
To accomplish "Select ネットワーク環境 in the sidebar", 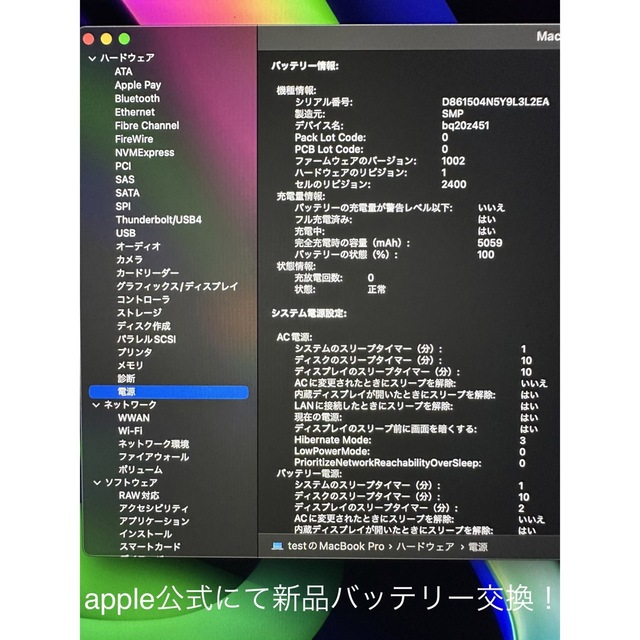I will coord(154,444).
